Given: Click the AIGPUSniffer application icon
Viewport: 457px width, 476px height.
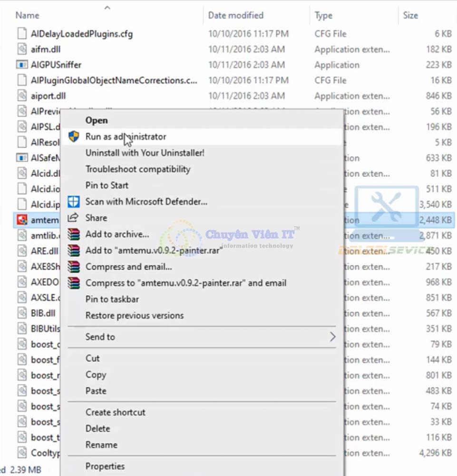Looking at the screenshot, I should 22,65.
